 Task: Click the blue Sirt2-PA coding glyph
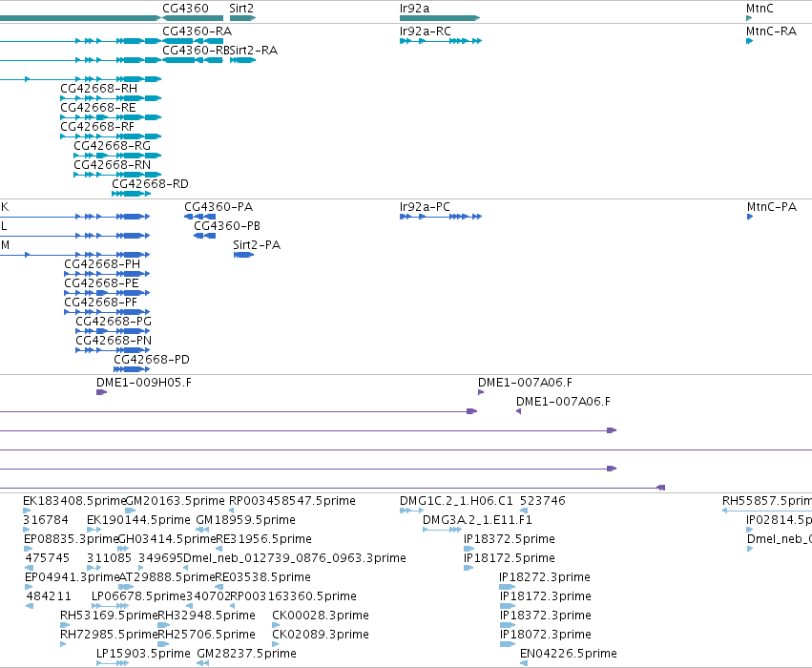click(243, 255)
